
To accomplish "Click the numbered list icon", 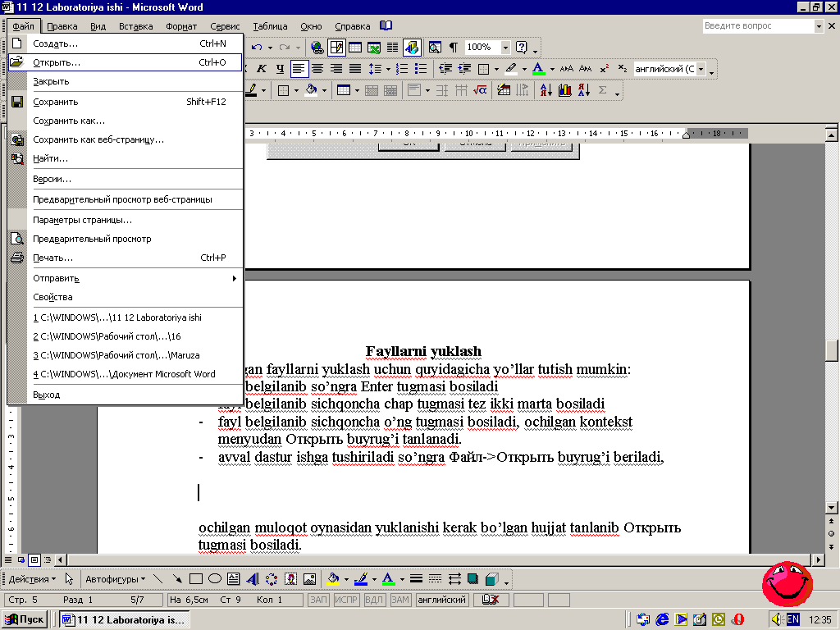I will pyautogui.click(x=402, y=69).
